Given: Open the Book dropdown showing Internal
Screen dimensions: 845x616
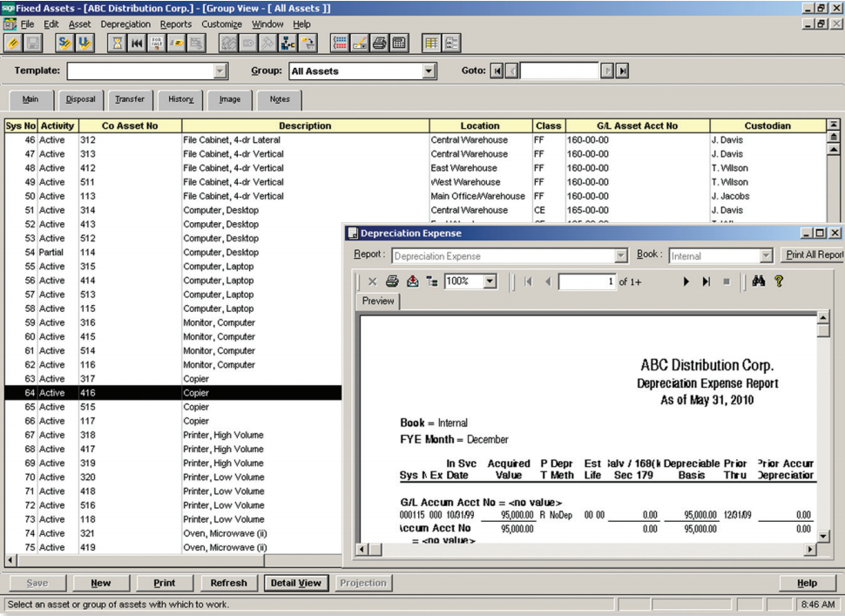Looking at the screenshot, I should click(x=766, y=256).
